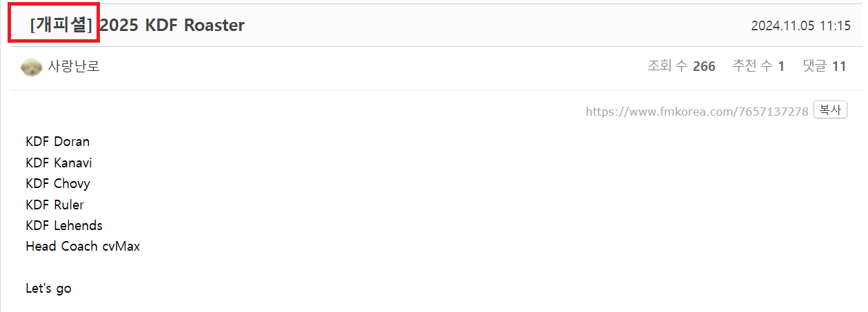The image size is (868, 312).
Task: Click the number 266 beside 조회 수
Action: coord(704,67)
